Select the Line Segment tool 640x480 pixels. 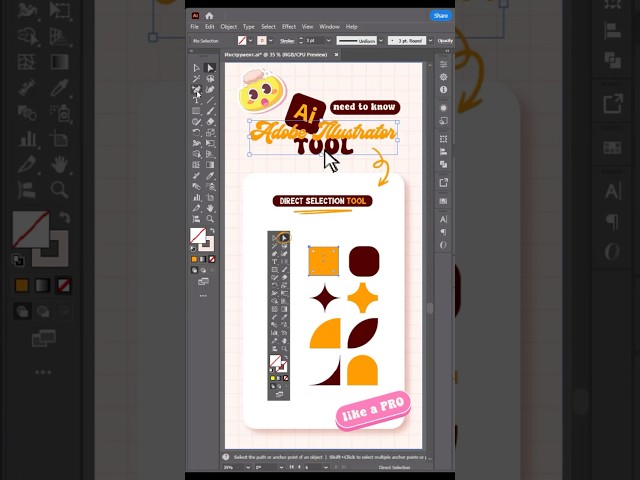(x=210, y=100)
